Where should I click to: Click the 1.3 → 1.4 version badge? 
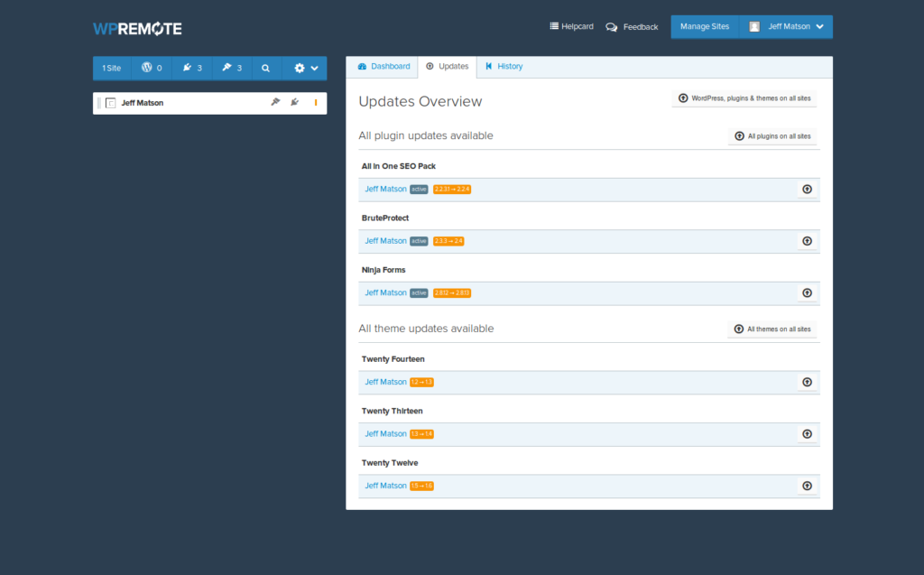(x=422, y=434)
